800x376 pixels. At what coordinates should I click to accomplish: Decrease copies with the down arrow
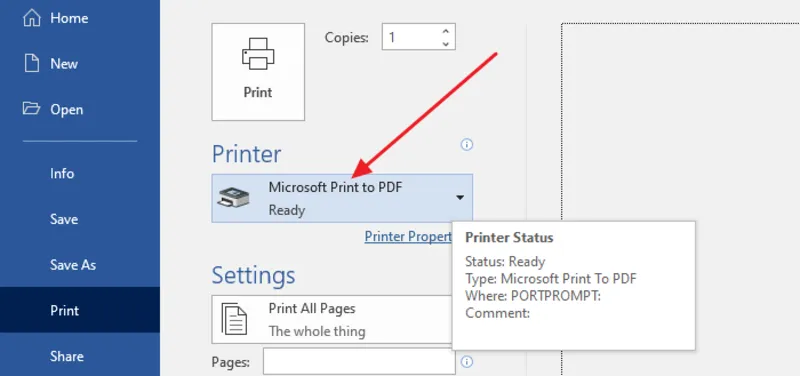[445, 44]
